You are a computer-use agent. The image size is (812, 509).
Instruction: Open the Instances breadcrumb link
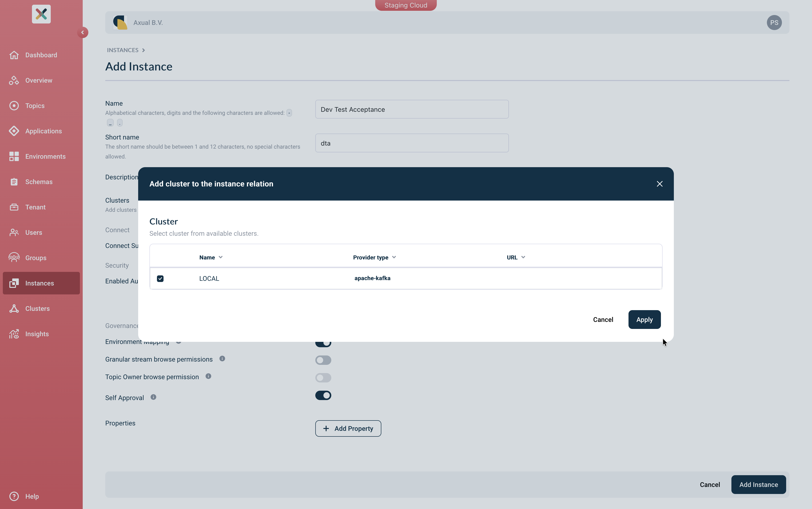coord(123,50)
